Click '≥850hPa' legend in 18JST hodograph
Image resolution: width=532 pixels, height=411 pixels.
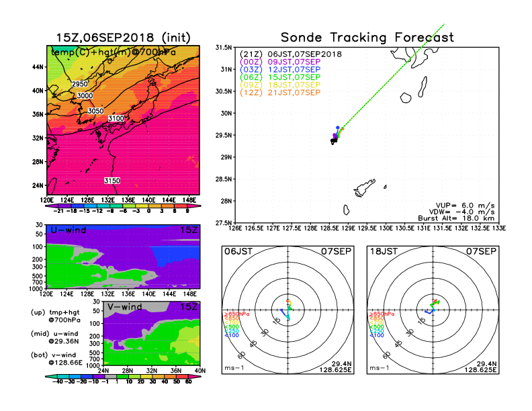coord(382,314)
